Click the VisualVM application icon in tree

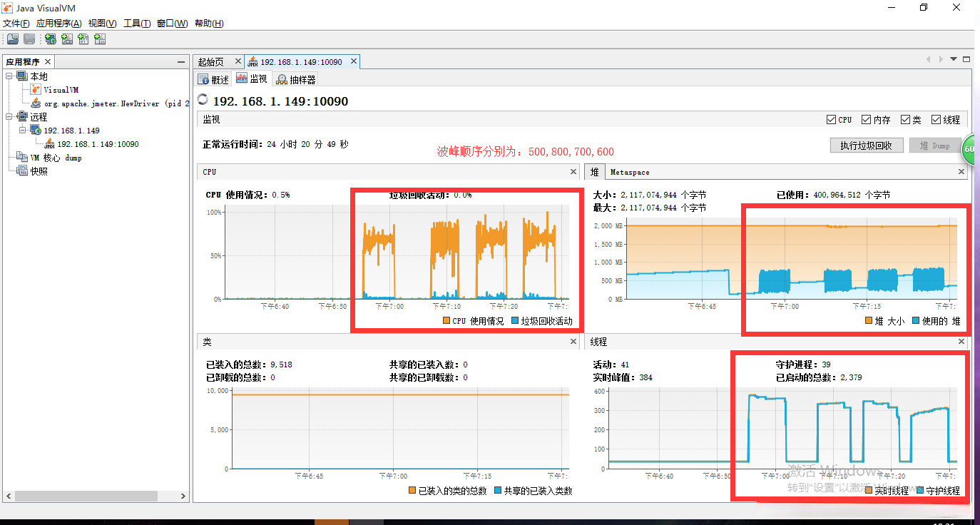click(36, 90)
